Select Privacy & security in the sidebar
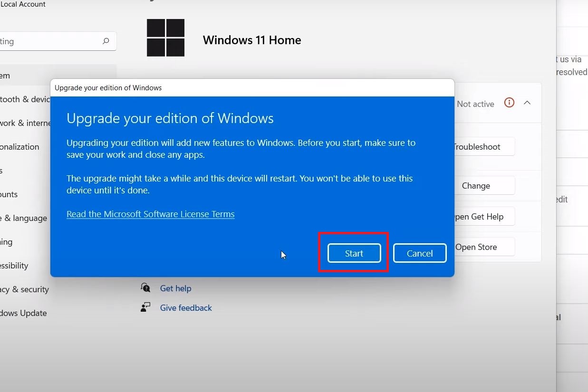 coord(25,289)
